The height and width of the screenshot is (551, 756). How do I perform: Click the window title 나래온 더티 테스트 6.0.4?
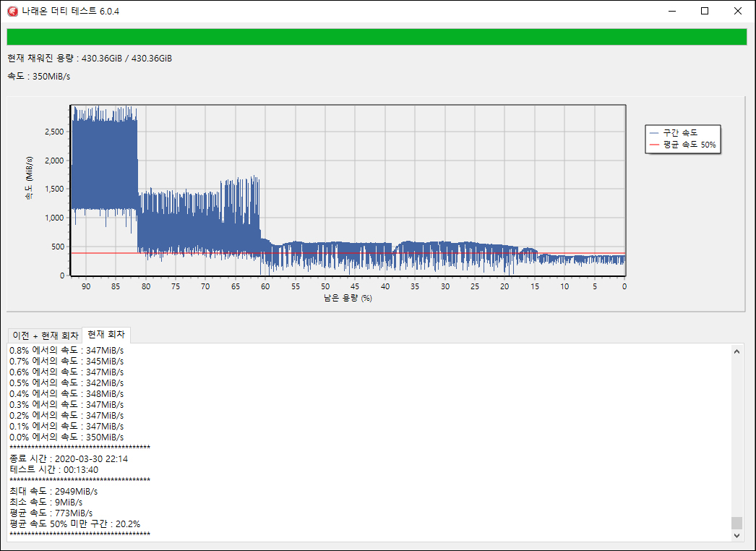pyautogui.click(x=70, y=11)
